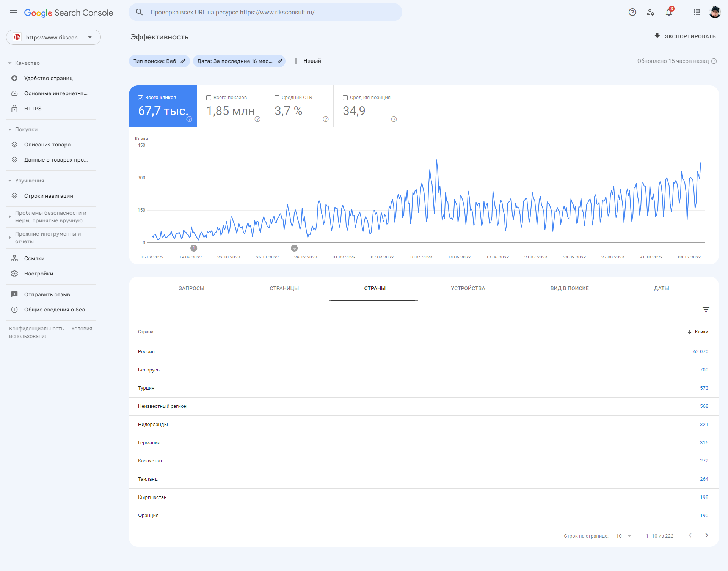Add a Новый filter
The image size is (728, 571).
(307, 61)
